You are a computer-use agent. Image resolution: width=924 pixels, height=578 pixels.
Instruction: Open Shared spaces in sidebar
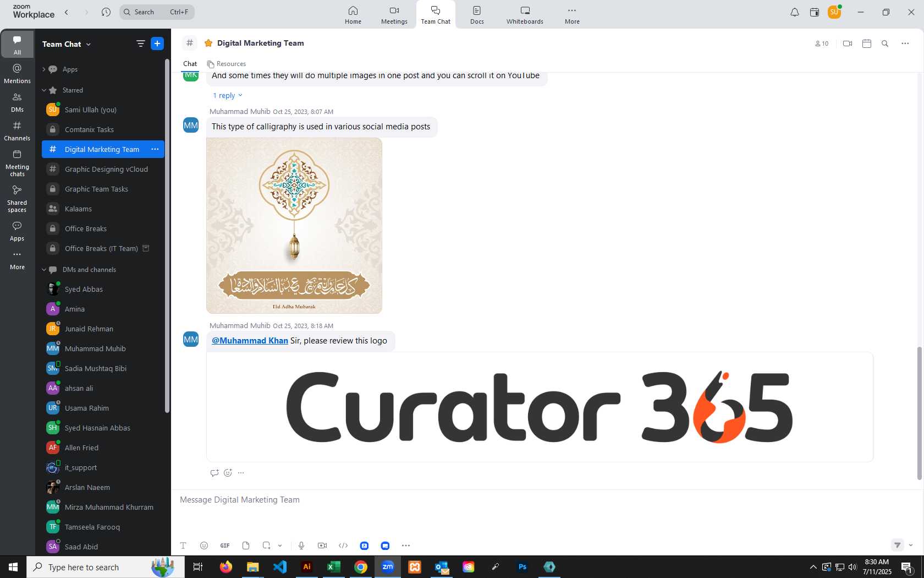tap(17, 198)
